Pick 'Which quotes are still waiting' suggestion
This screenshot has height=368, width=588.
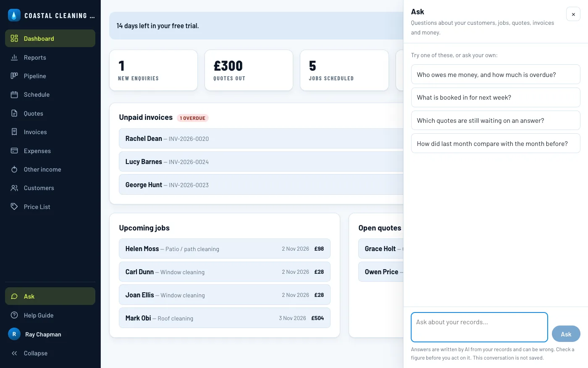[496, 120]
